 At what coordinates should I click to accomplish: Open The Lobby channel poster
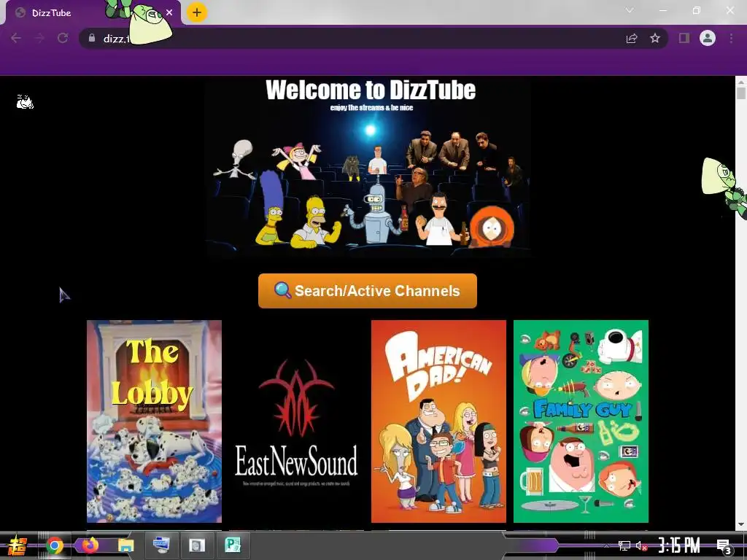pyautogui.click(x=155, y=421)
